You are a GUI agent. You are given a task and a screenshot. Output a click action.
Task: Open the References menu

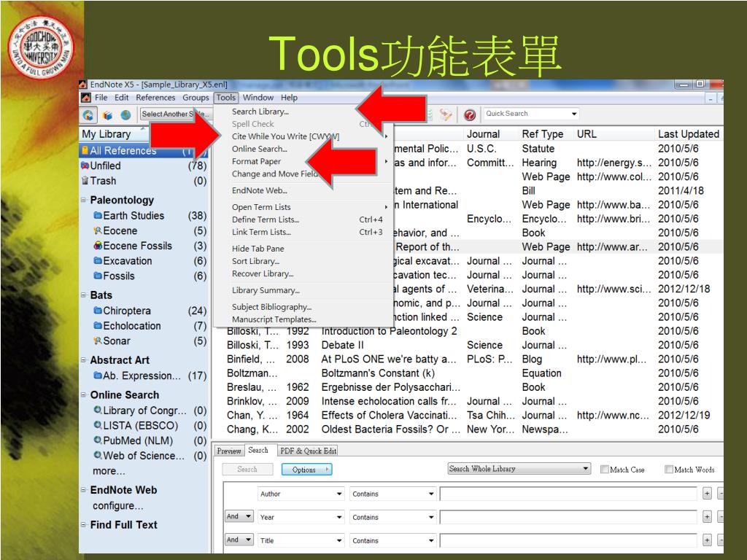click(155, 98)
